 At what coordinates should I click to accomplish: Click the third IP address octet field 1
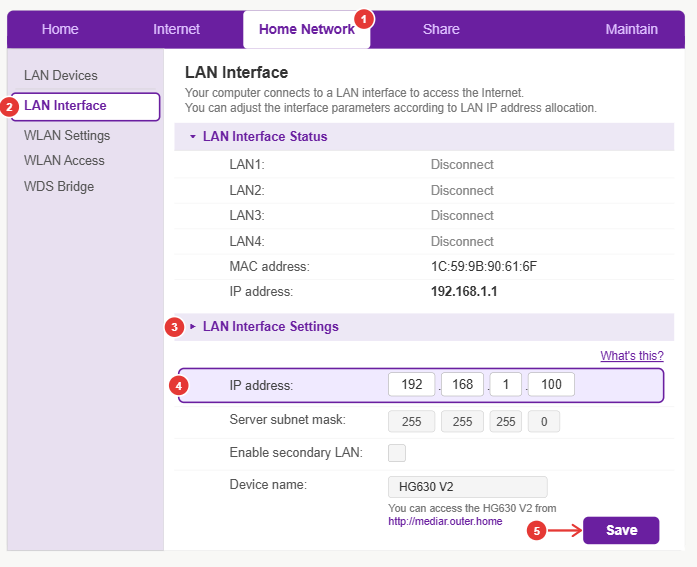pos(505,384)
